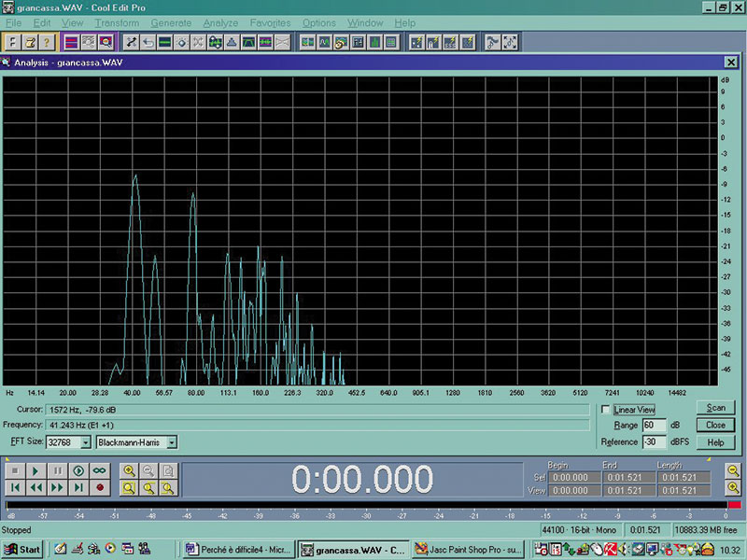The width and height of the screenshot is (747, 560).
Task: Click the undo curved arrow toolbar icon
Action: tap(148, 42)
